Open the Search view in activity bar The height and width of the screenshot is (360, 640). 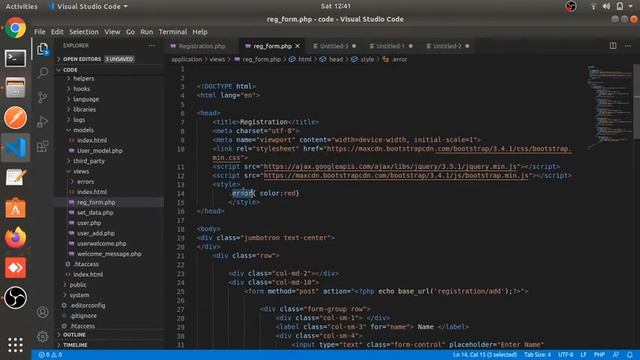tap(43, 73)
